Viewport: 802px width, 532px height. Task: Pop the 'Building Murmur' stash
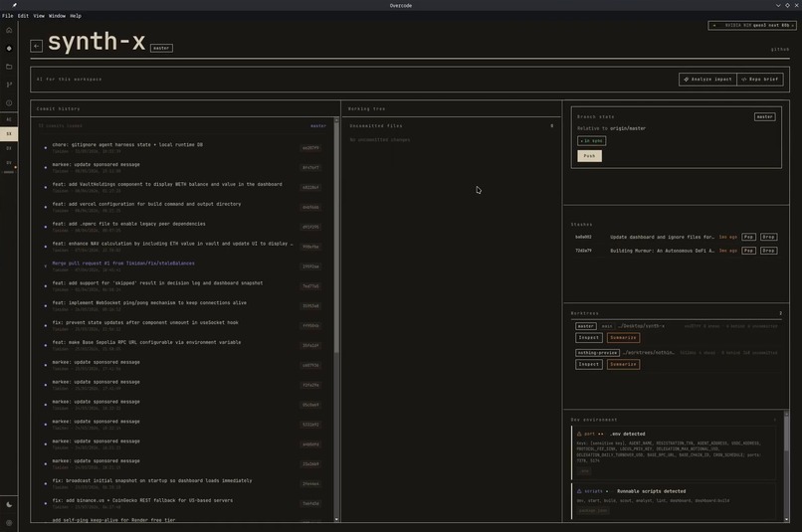click(x=748, y=251)
